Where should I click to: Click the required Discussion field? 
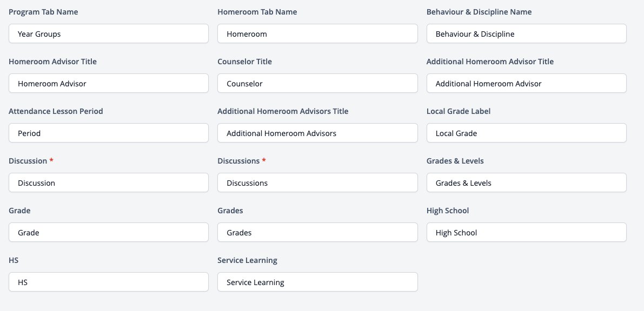tap(109, 182)
